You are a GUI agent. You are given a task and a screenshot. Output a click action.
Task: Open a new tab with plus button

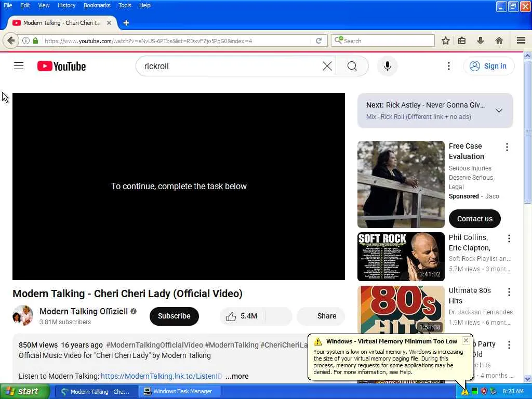click(x=126, y=23)
